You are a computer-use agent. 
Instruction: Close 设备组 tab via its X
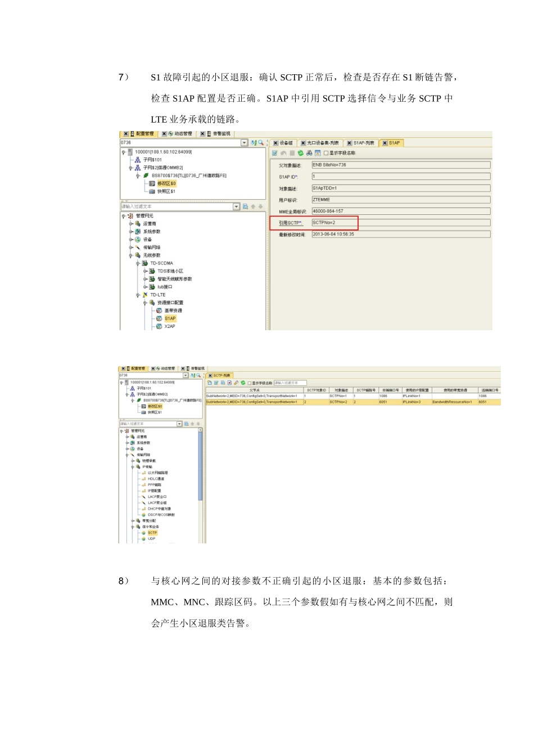(x=275, y=143)
